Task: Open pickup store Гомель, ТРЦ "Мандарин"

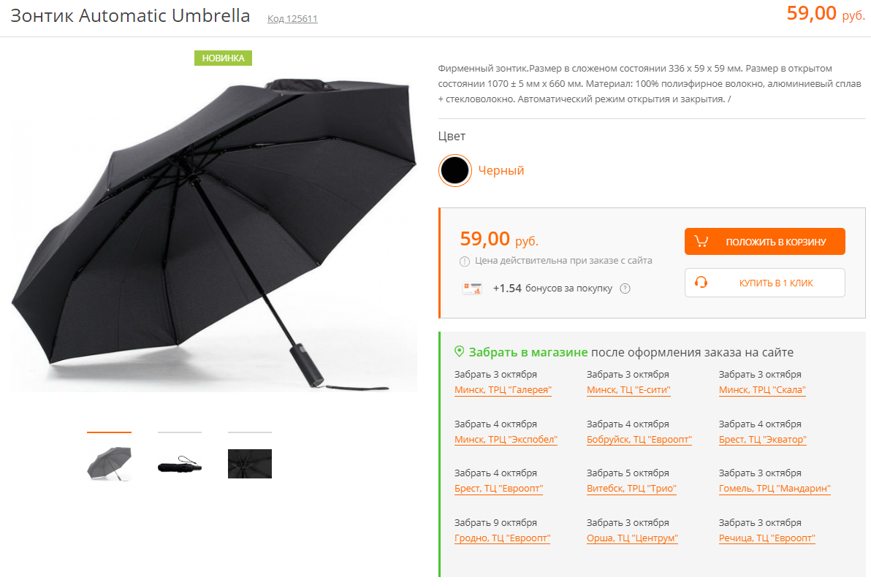Action: pyautogui.click(x=775, y=489)
